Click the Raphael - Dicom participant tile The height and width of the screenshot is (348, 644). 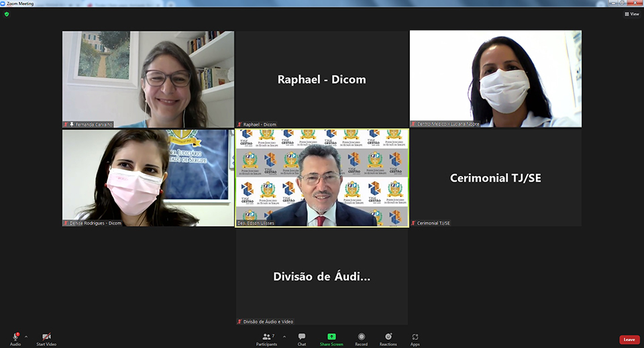[x=322, y=79]
